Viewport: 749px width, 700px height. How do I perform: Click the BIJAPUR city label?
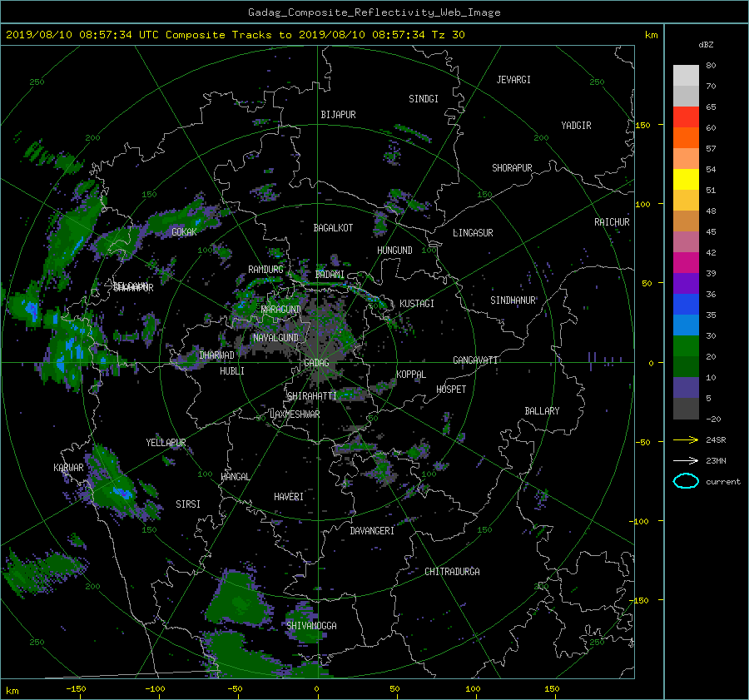pos(338,115)
